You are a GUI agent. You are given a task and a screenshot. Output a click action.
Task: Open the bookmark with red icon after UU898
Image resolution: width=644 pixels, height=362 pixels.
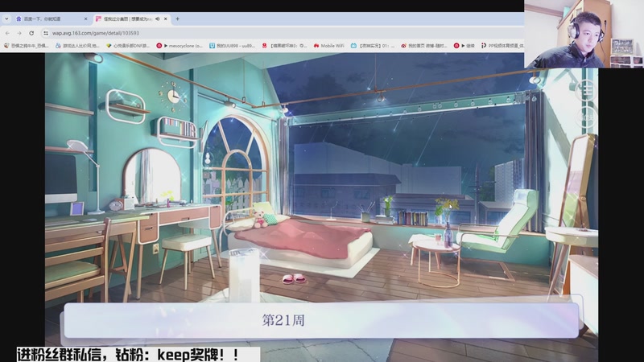tap(285, 46)
